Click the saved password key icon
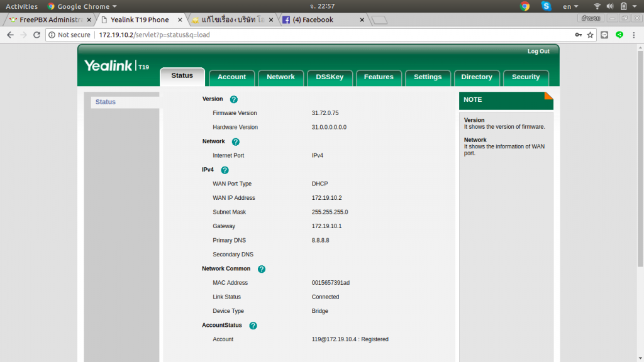This screenshot has height=362, width=644. pos(579,35)
